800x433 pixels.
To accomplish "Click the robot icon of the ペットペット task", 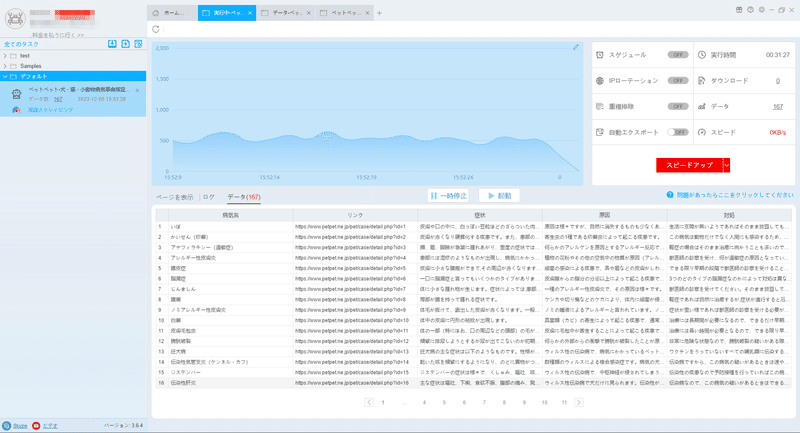I will pos(16,94).
